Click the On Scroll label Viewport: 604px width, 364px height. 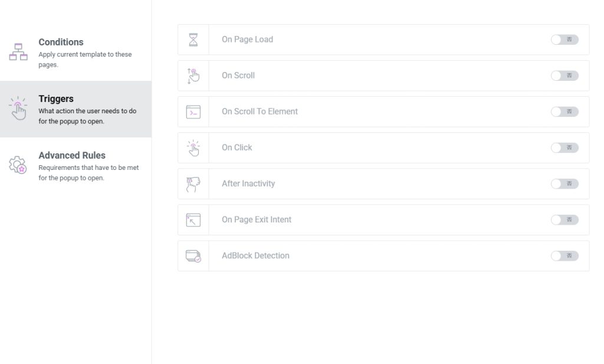pos(238,76)
